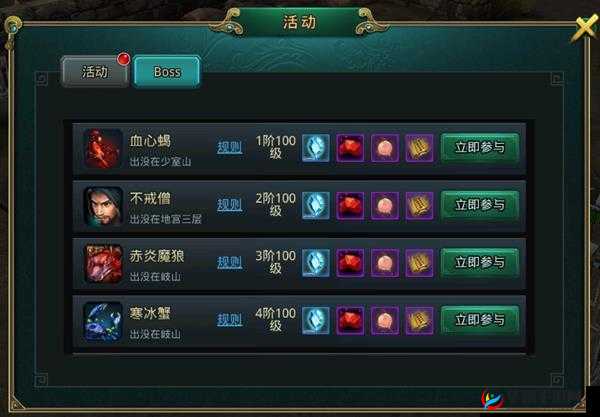The height and width of the screenshot is (417, 600).
Task: Tap the 寒冰蟹 boss portrait
Action: pos(103,321)
